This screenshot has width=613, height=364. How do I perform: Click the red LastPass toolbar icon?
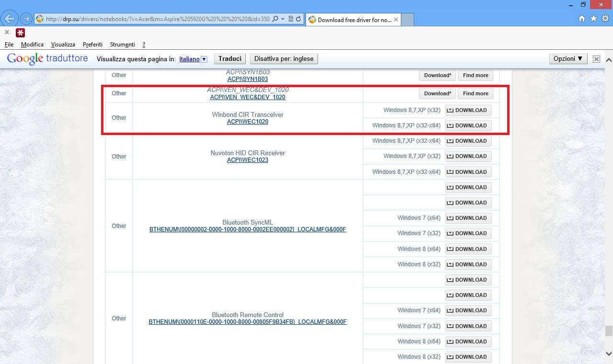pyautogui.click(x=20, y=33)
